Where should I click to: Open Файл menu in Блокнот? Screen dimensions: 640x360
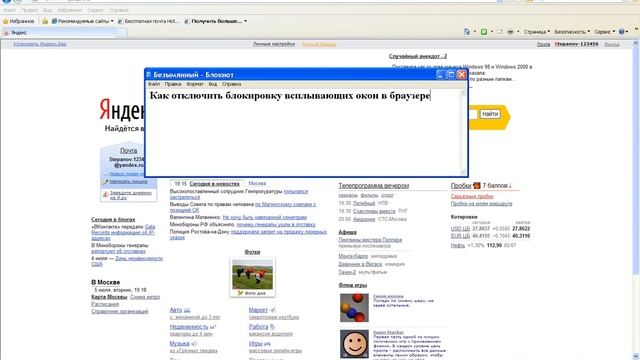(154, 84)
